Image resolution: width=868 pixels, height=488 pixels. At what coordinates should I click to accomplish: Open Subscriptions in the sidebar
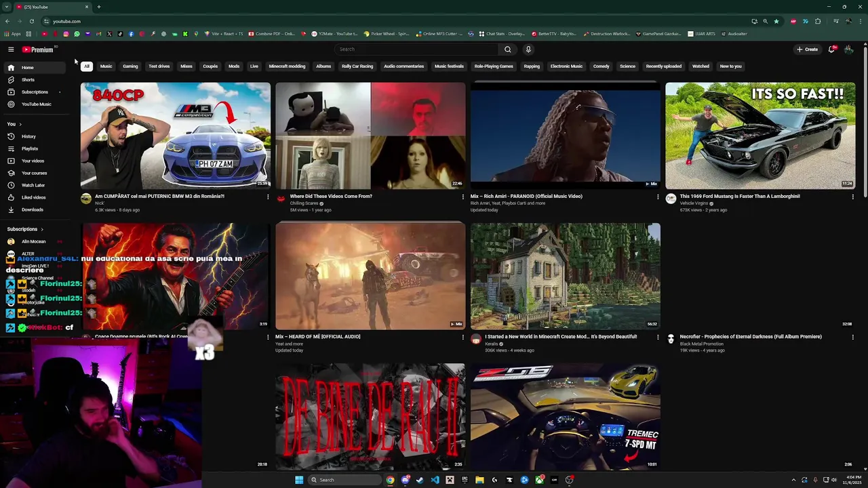point(34,92)
